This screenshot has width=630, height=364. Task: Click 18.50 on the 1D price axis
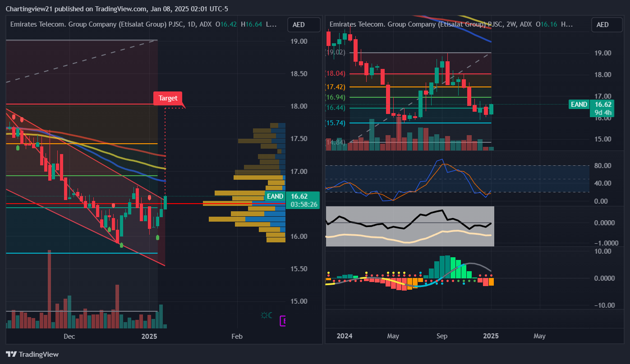pos(299,74)
